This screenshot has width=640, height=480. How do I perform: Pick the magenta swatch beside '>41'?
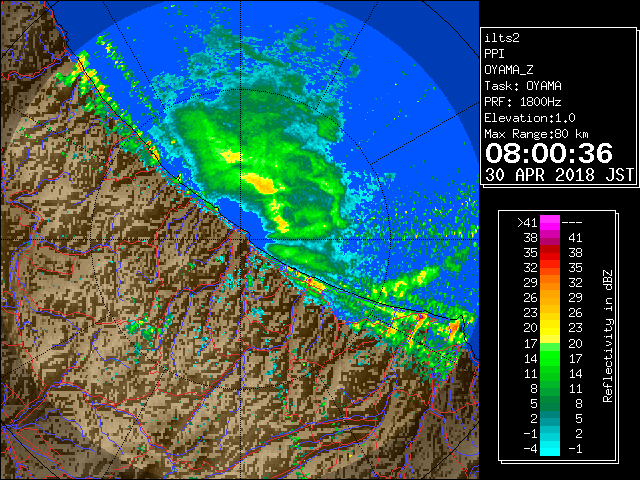tap(550, 223)
